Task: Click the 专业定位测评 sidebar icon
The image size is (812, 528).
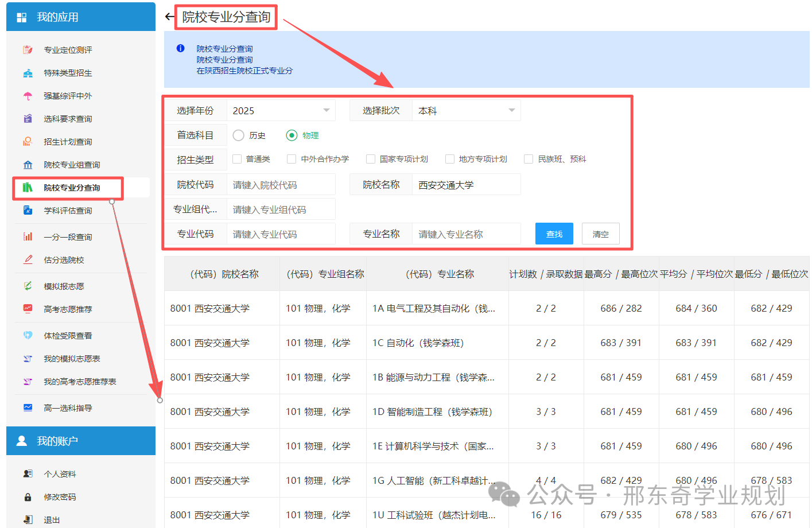Action: click(28, 50)
